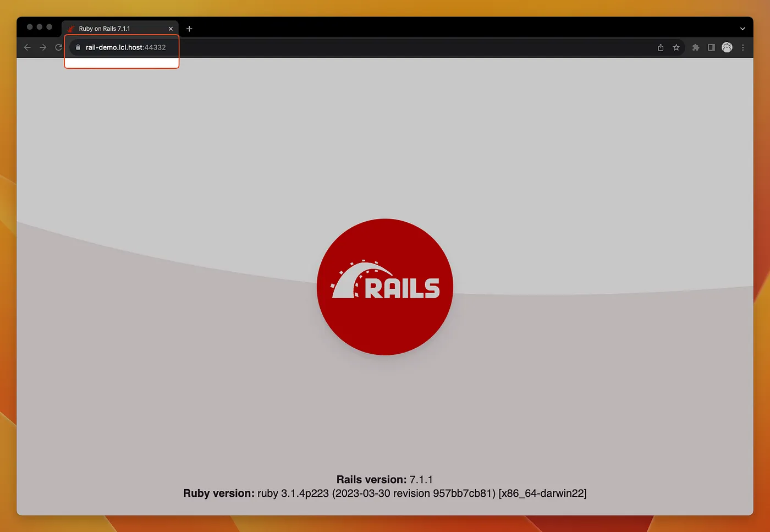Open the browser side panel icon
Viewport: 770px width, 532px height.
coord(710,47)
